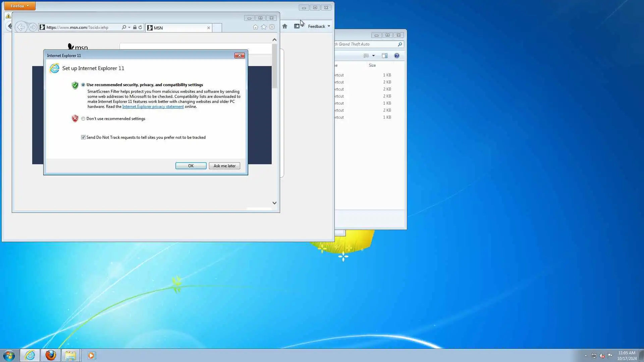This screenshot has height=362, width=644.
Task: Open the Internet Explorer privacy statement link
Action: click(153, 107)
